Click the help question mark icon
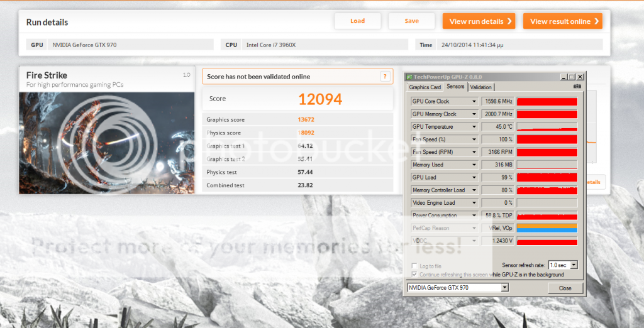644x328 pixels. (385, 77)
